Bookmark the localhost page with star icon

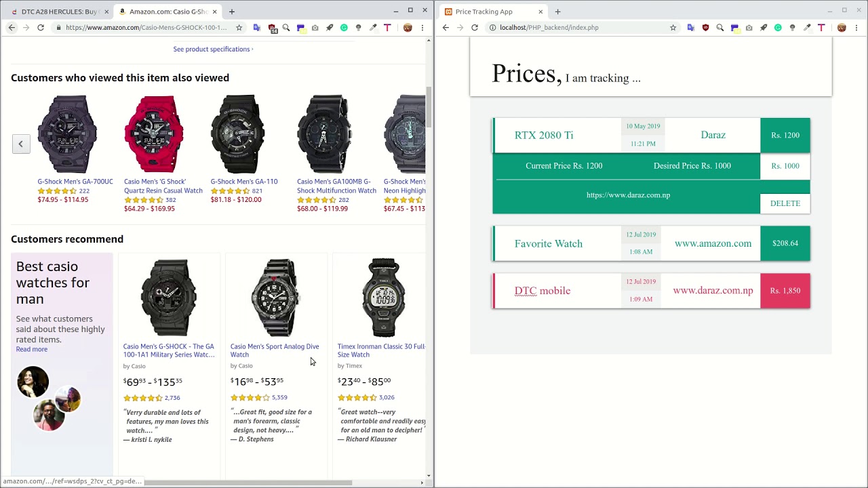673,28
